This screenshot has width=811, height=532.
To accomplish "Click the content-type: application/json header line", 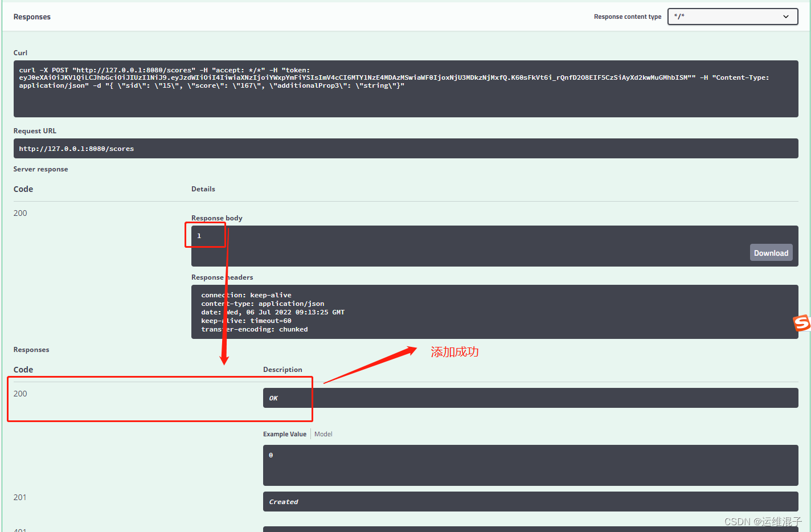I will 263,304.
